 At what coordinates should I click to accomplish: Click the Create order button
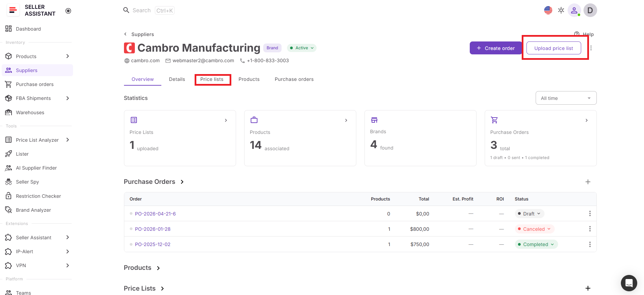point(496,48)
